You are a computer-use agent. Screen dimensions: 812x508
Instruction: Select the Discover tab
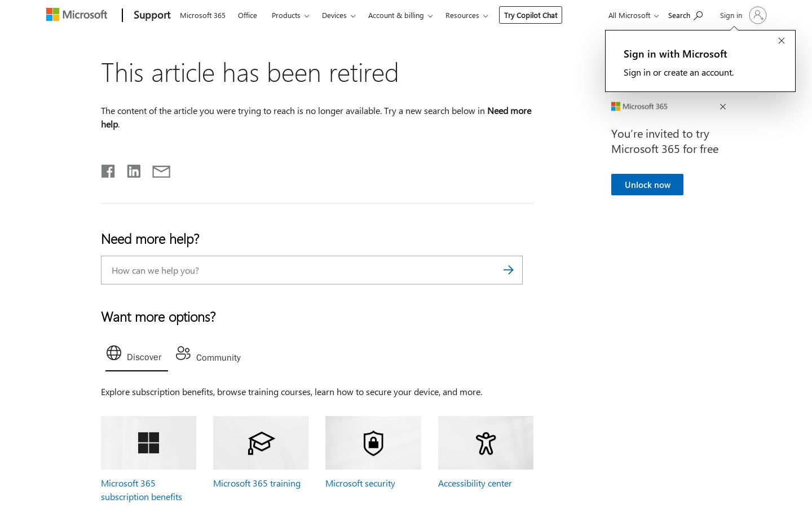click(136, 357)
